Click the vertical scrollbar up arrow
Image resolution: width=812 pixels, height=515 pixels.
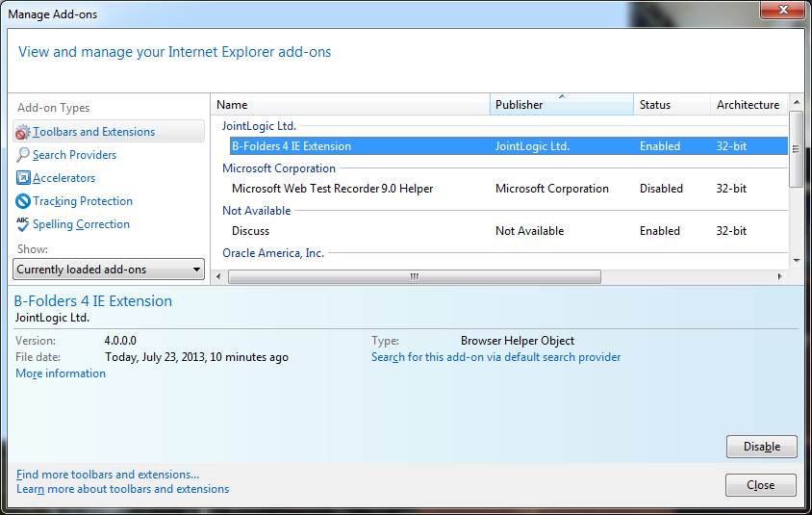pos(797,102)
